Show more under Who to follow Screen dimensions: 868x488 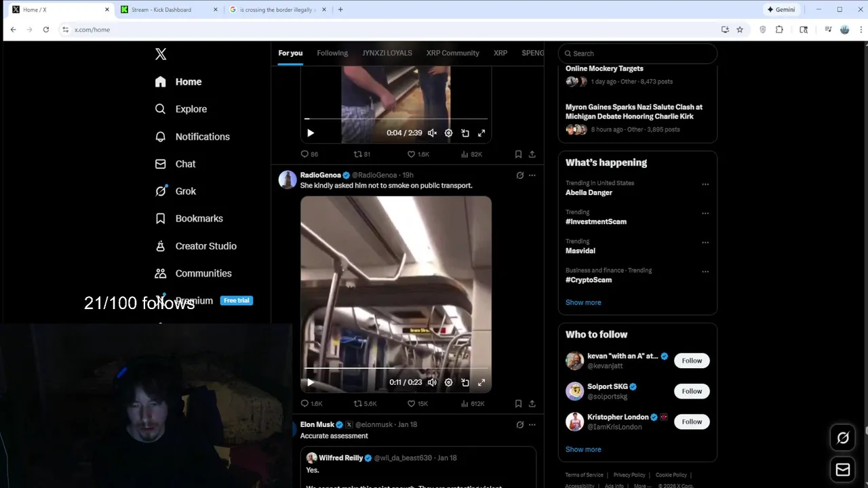583,449
